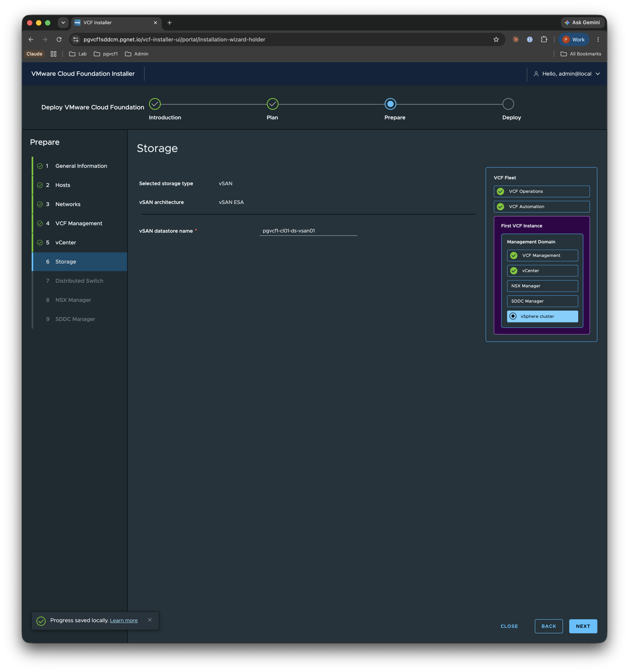Click the browser back arrow

pos(31,39)
